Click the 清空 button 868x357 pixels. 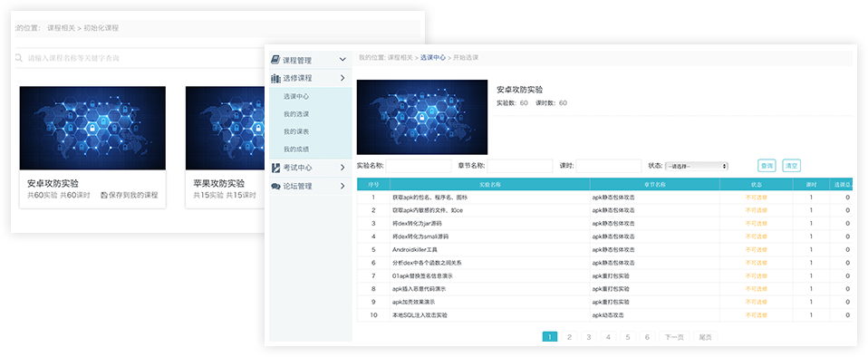(792, 166)
